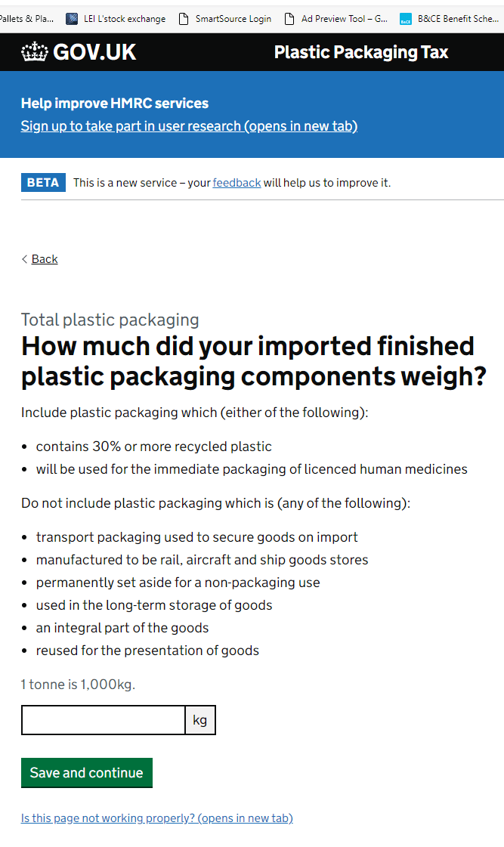Click the Back chevron arrow
The image size is (504, 847).
click(24, 259)
